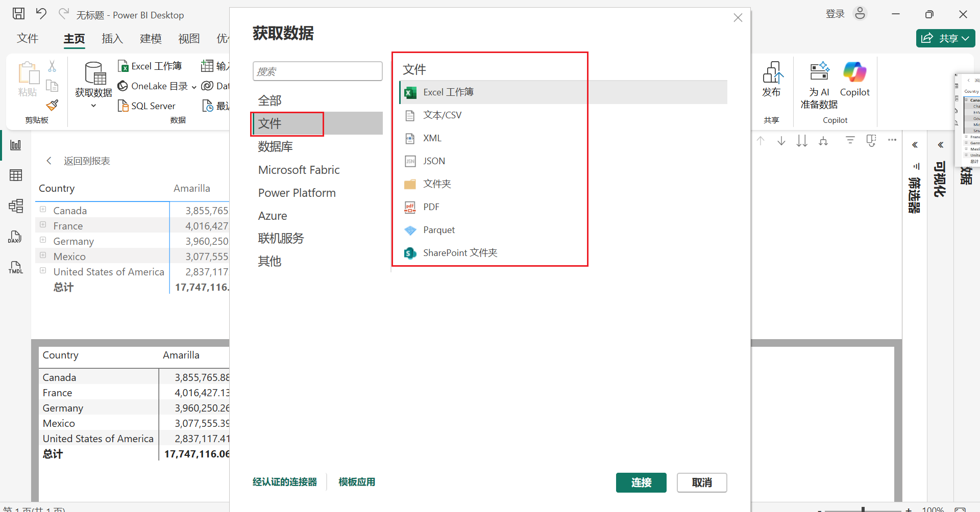The image size is (980, 512).
Task: Select 文本/CSV in the file source list
Action: tap(563, 115)
